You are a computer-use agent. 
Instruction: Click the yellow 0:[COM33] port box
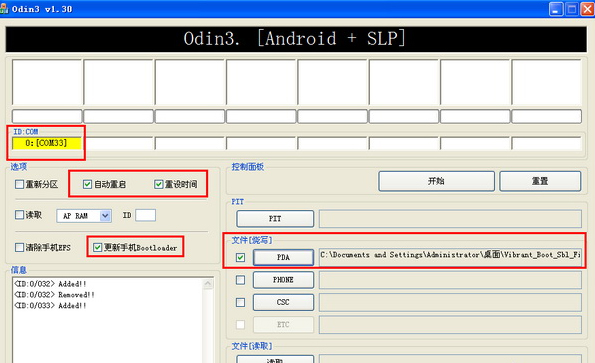point(47,143)
